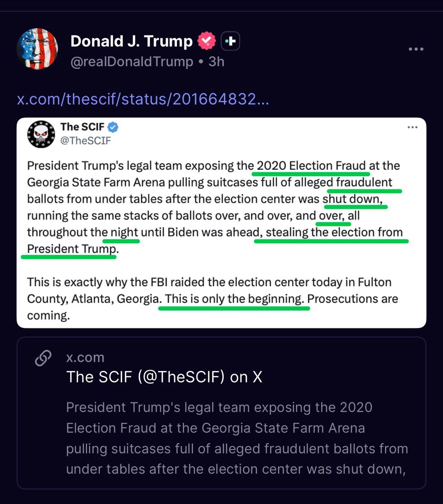
Task: Click the chain-link icon in the preview card
Action: (x=43, y=358)
